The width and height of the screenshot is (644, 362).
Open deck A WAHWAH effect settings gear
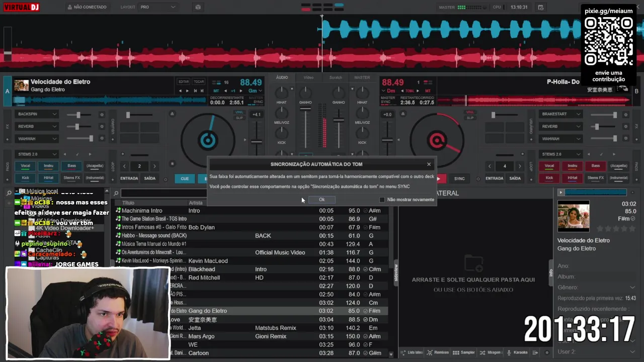pos(102,139)
